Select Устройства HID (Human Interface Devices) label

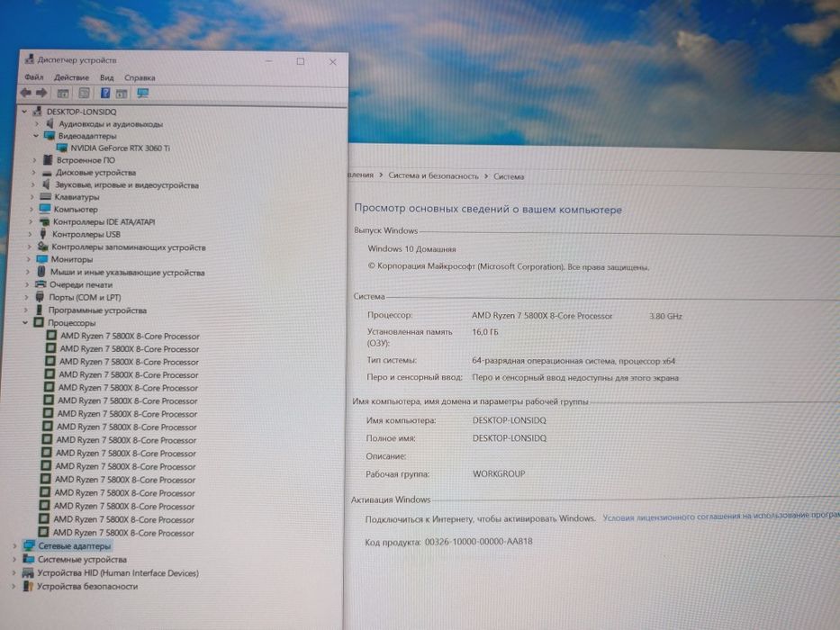pos(118,572)
